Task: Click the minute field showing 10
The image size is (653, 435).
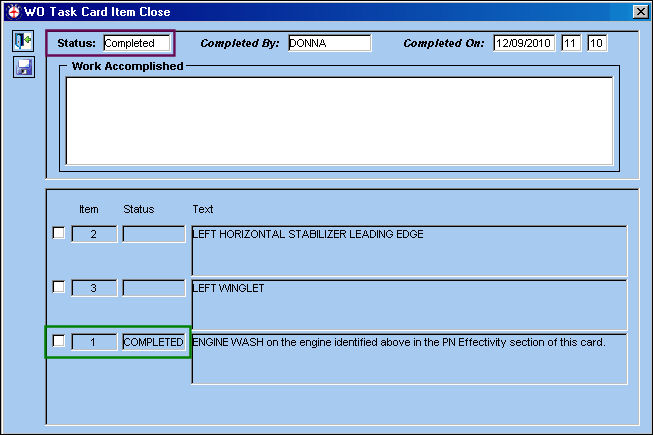Action: click(597, 43)
